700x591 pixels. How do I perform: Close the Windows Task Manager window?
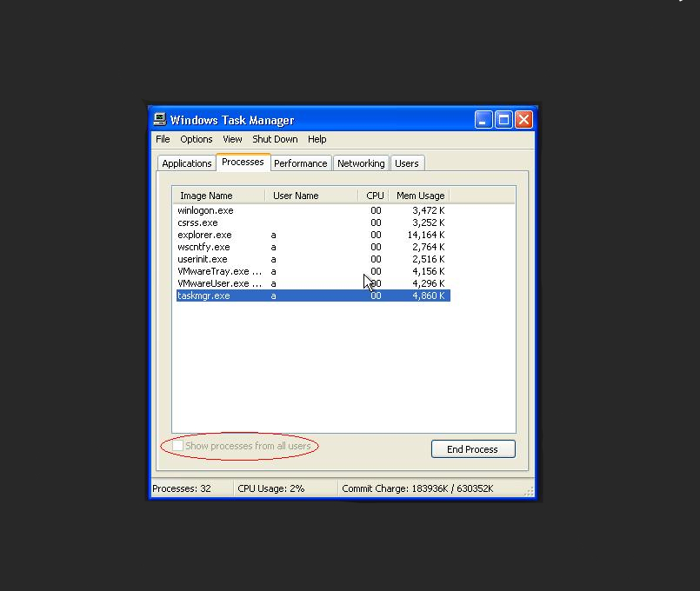coord(524,120)
